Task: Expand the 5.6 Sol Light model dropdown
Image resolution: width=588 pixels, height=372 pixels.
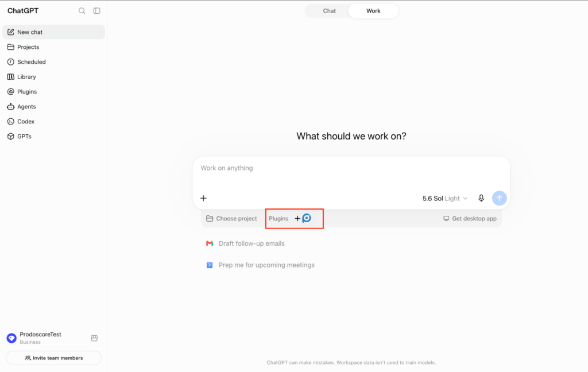Action: tap(445, 199)
